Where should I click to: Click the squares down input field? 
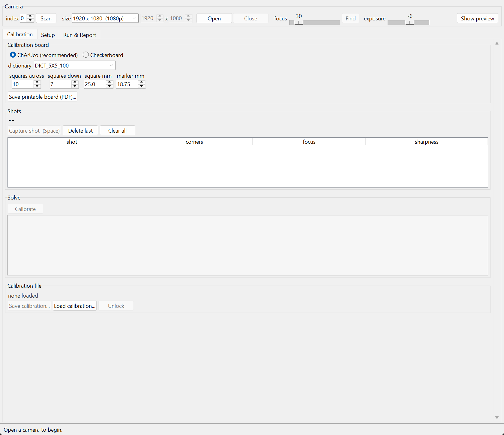(x=61, y=84)
